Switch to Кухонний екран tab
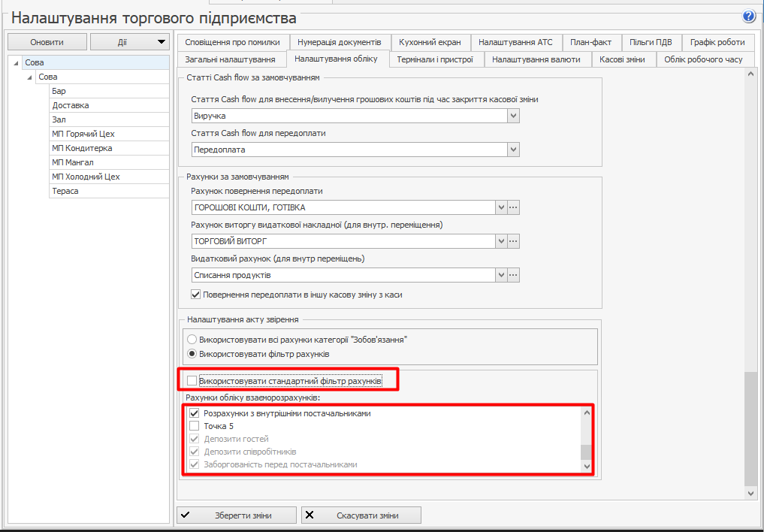The image size is (764, 532). 430,43
